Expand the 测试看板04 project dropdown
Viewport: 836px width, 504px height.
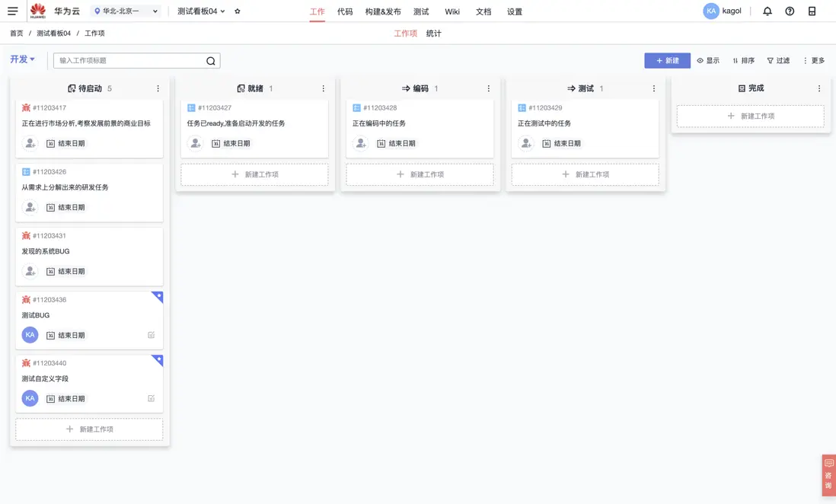coord(201,11)
